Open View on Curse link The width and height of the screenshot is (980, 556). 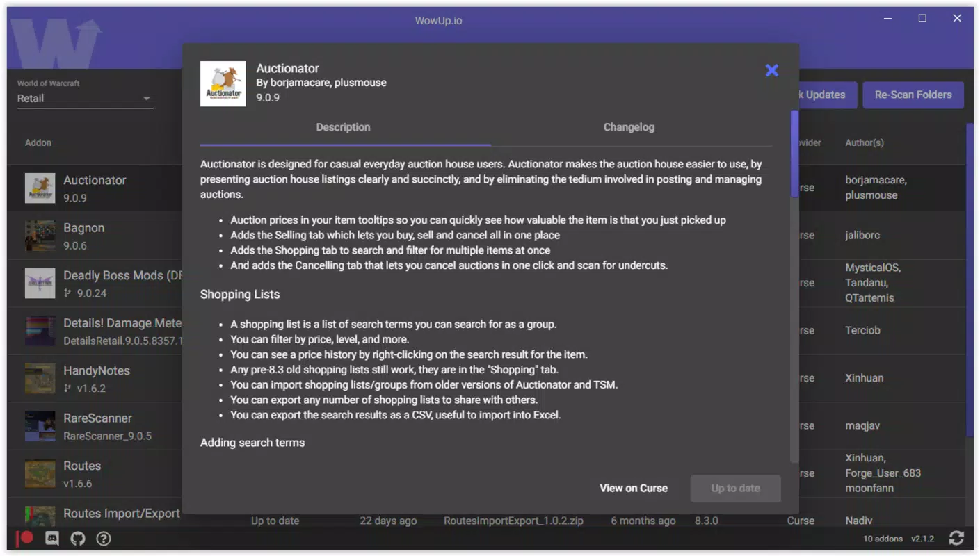[x=634, y=489]
